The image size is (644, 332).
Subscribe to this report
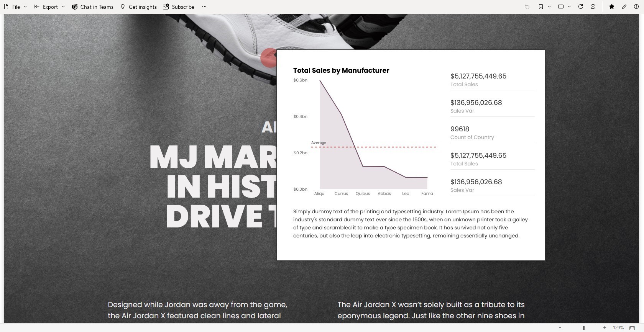[179, 7]
